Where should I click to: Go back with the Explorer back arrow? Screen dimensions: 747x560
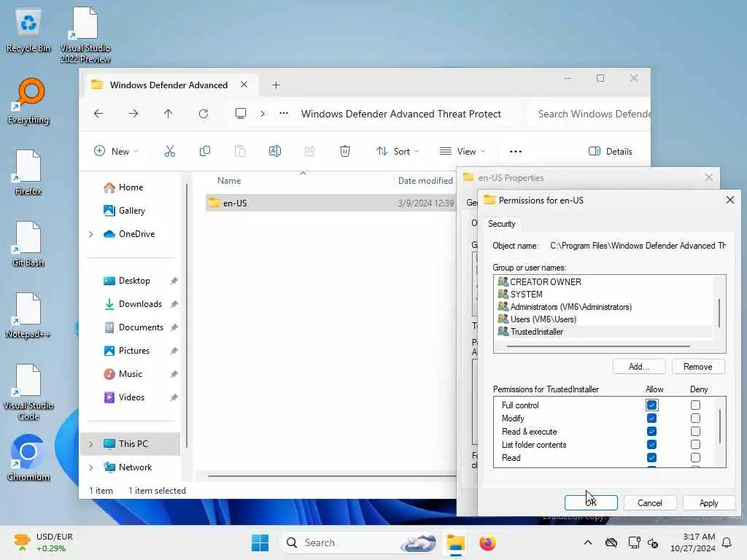(x=98, y=114)
